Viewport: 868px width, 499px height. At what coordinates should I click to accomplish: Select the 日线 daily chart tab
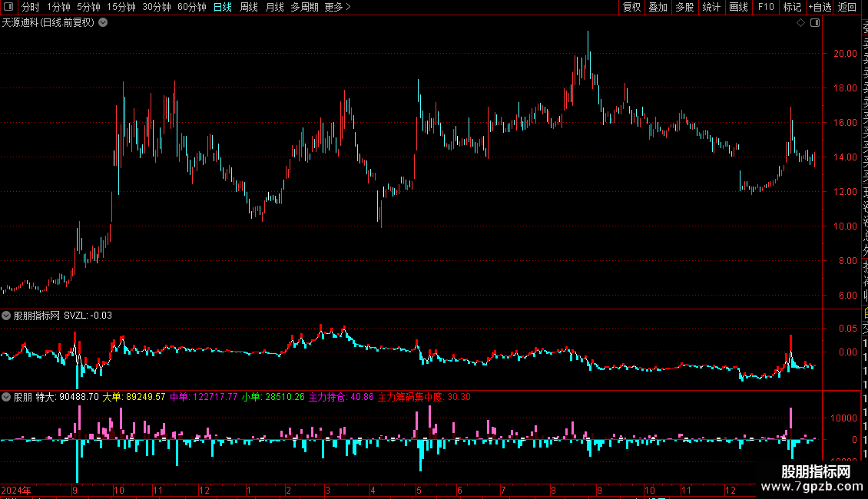coord(223,7)
